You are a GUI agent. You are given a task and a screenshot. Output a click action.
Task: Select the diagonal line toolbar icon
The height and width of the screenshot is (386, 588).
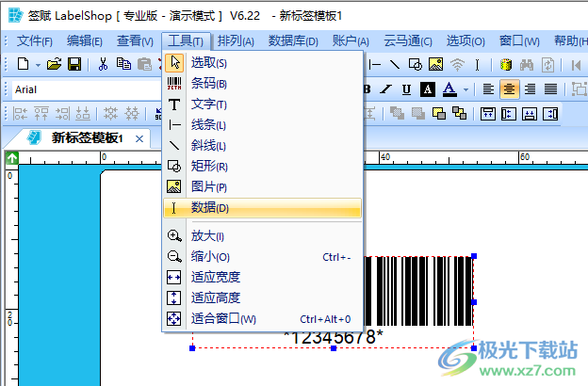(x=395, y=65)
